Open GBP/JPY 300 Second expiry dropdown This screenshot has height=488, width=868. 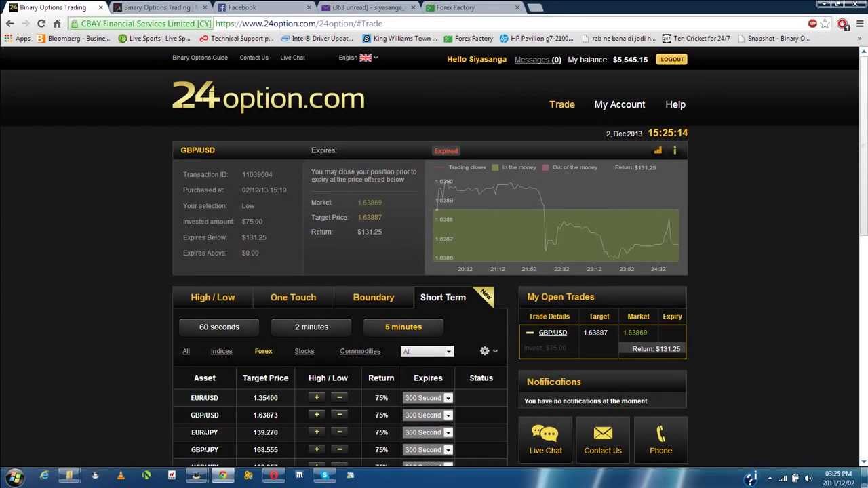[x=427, y=449]
